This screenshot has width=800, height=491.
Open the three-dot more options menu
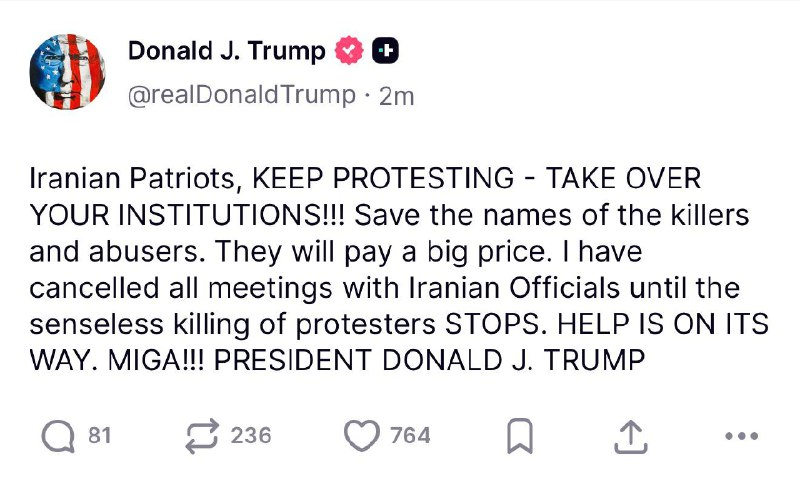tap(741, 436)
